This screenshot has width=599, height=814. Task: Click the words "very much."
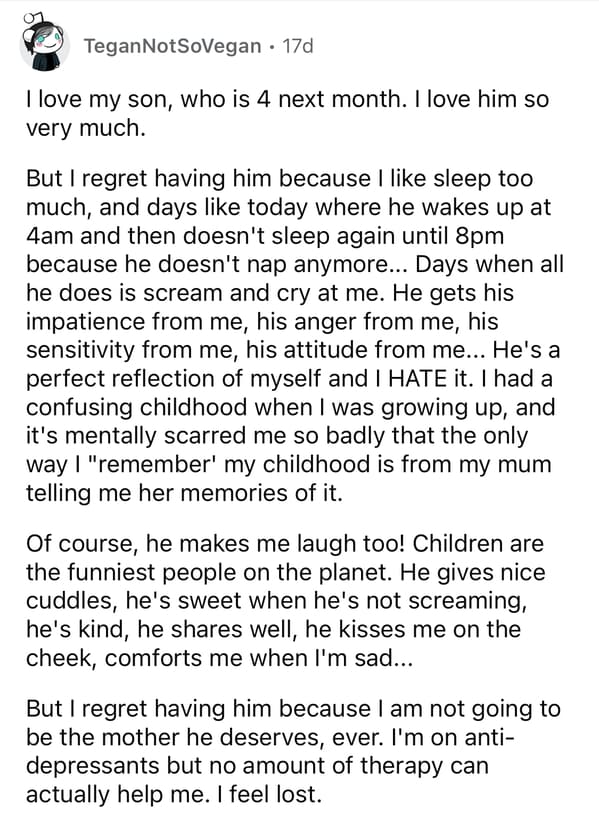point(86,128)
